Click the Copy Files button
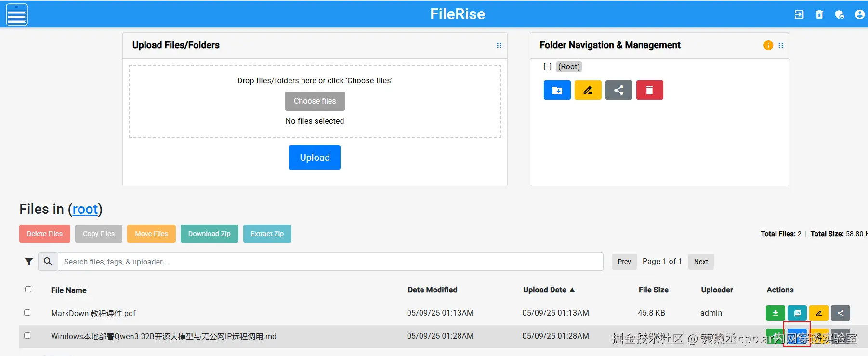The height and width of the screenshot is (356, 868). tap(99, 234)
